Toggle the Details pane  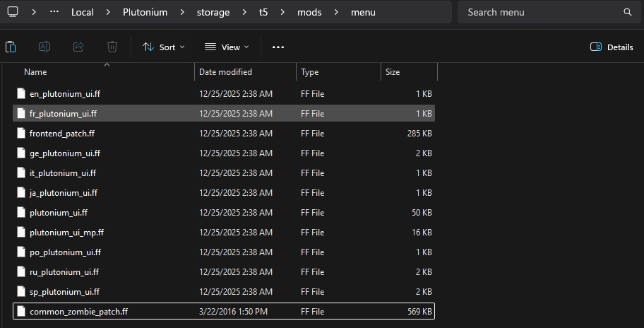tap(612, 47)
